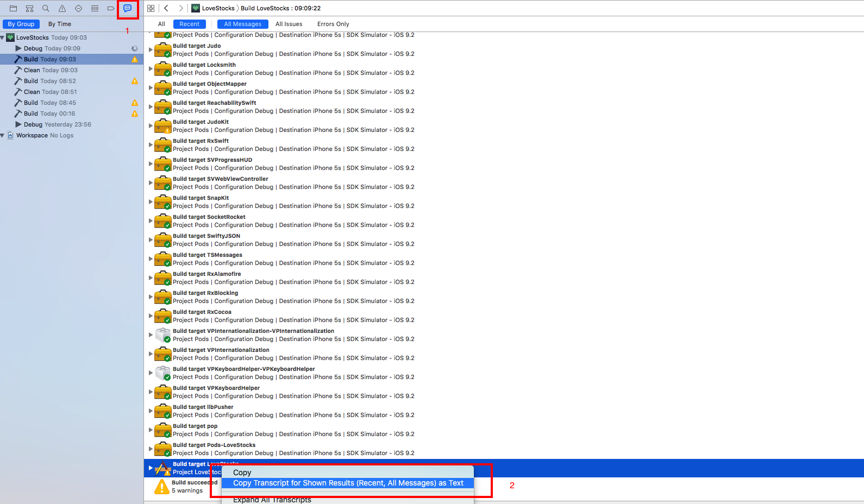Open the Report navigator speech bubble icon
The height and width of the screenshot is (504, 864).
coord(127,8)
